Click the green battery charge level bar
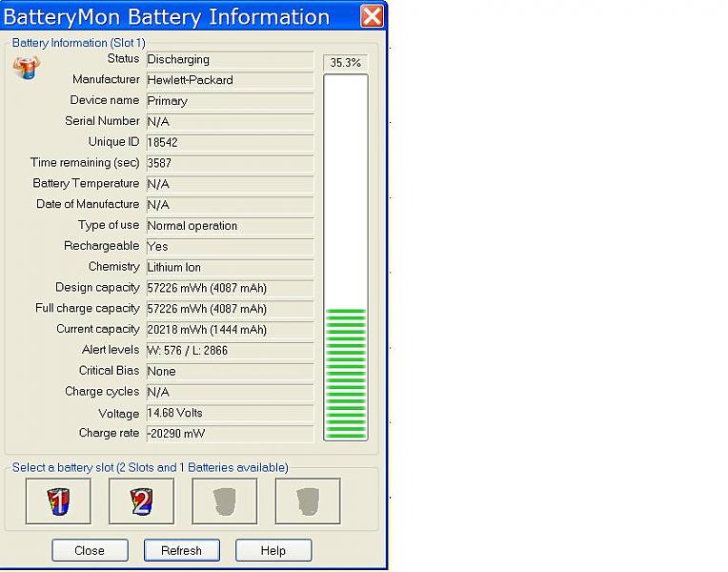728x572 pixels. pos(345,372)
